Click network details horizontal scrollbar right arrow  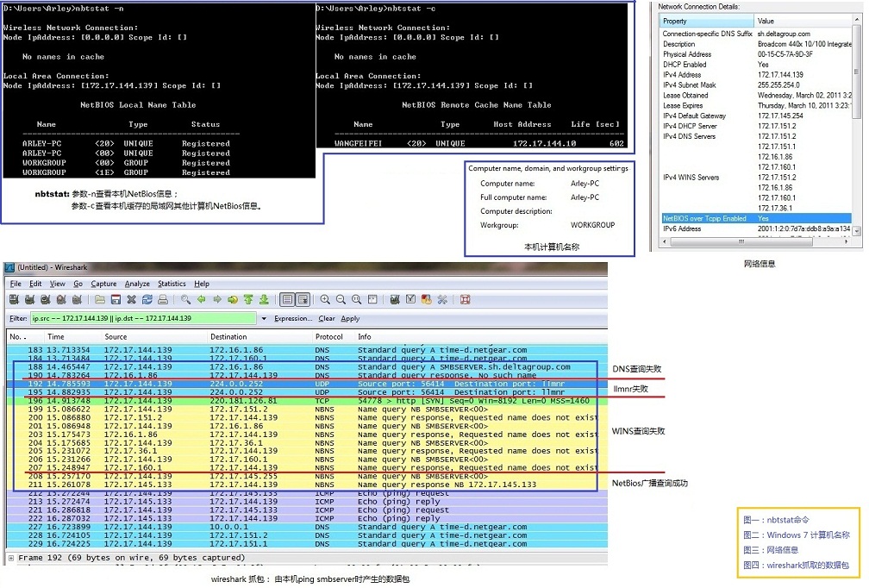pos(847,241)
